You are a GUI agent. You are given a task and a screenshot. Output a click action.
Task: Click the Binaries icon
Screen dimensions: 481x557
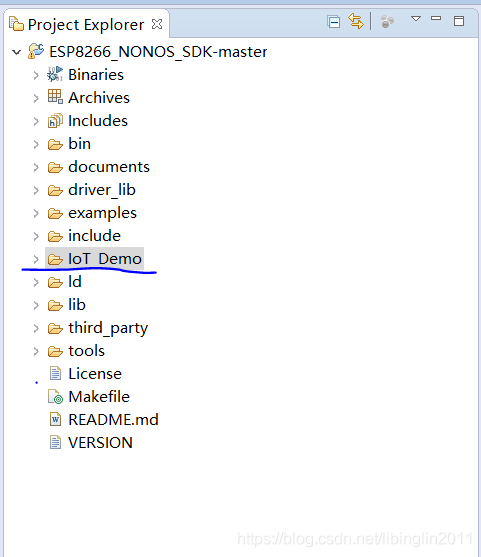pos(55,74)
